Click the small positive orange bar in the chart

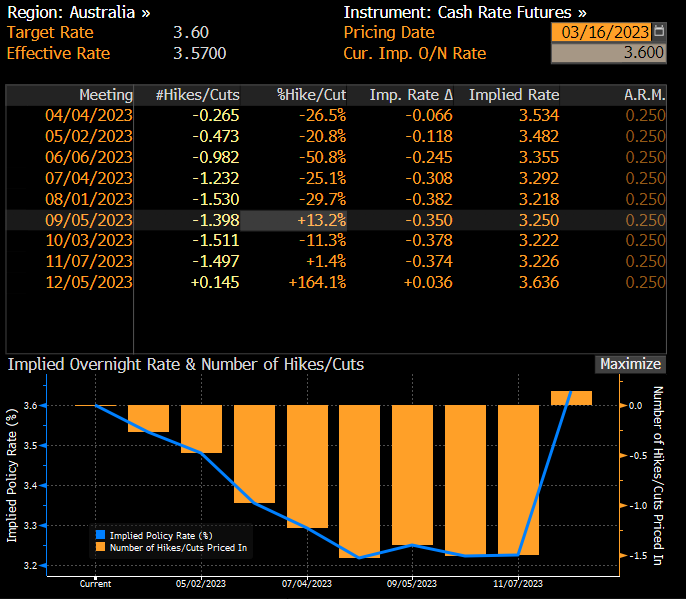tap(571, 398)
